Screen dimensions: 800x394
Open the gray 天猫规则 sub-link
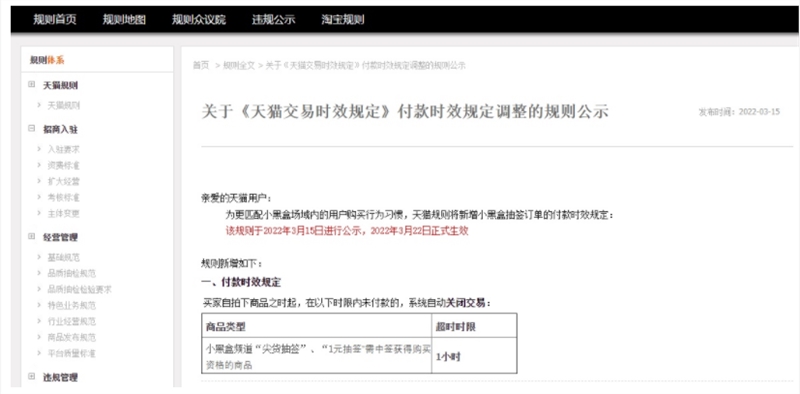[x=64, y=106]
